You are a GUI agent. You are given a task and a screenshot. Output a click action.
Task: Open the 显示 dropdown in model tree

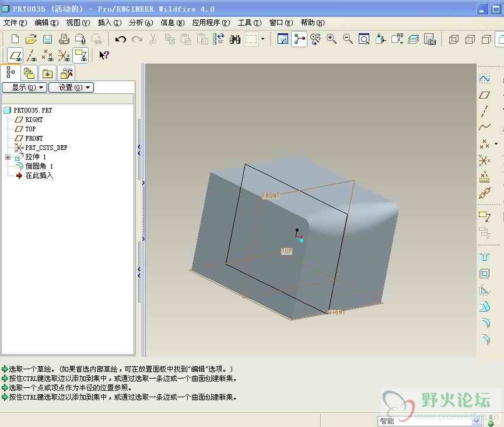coord(24,87)
